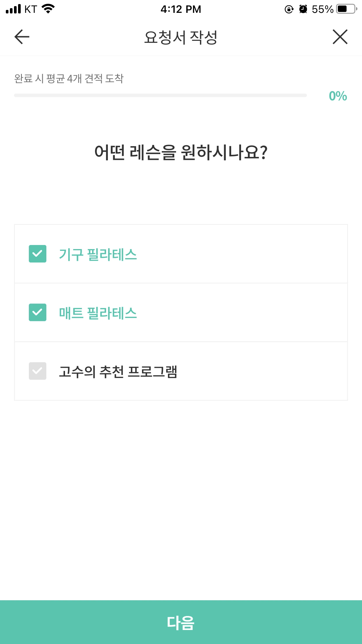Tap the alarm clock status icon
The height and width of the screenshot is (644, 362).
[x=303, y=9]
